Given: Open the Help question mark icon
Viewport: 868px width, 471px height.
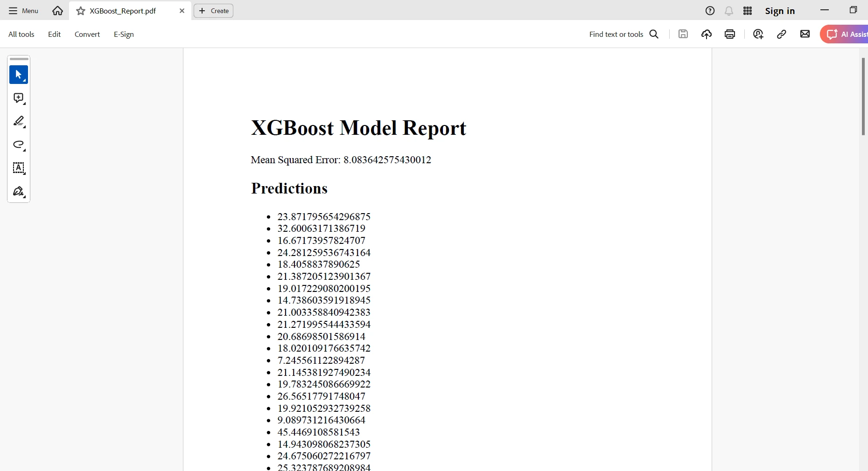Looking at the screenshot, I should [710, 11].
